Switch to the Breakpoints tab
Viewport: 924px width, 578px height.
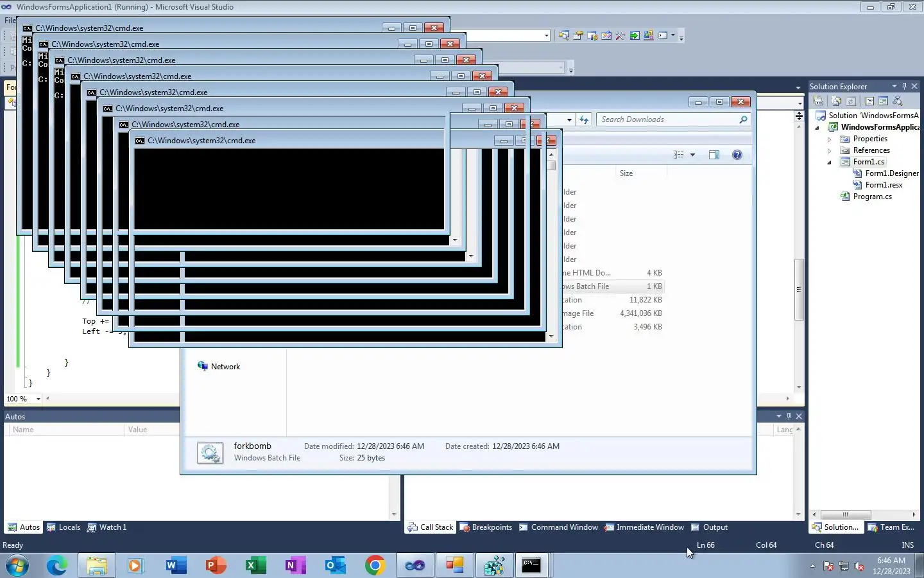486,527
